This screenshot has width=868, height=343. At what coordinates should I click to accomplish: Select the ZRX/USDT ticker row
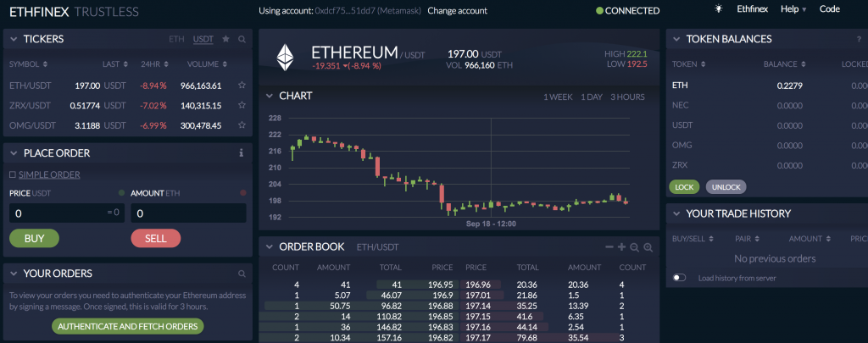(x=127, y=105)
